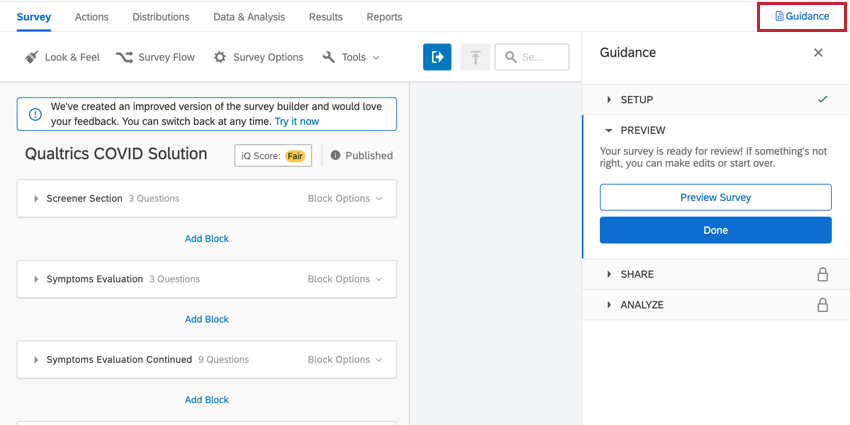Open the Tools dropdown menu
Image resolution: width=850 pixels, height=425 pixels.
click(351, 57)
